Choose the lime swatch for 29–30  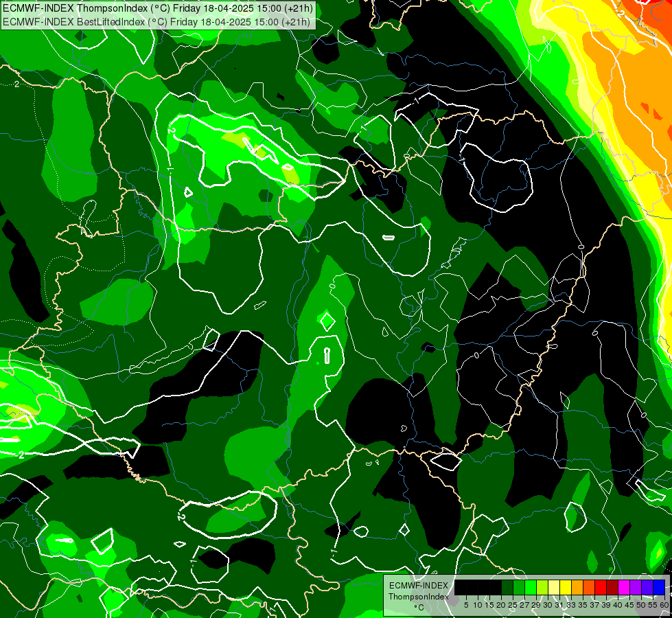pyautogui.click(x=542, y=587)
